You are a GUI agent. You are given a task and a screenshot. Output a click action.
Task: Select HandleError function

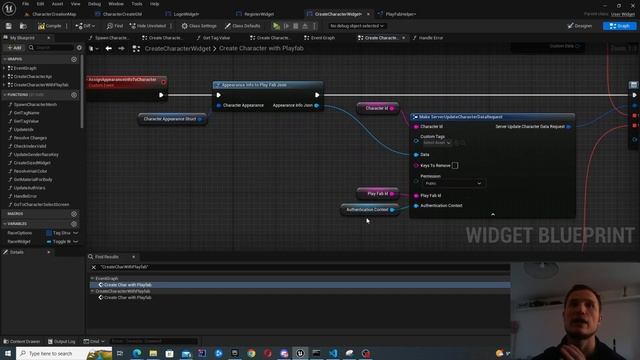point(25,196)
